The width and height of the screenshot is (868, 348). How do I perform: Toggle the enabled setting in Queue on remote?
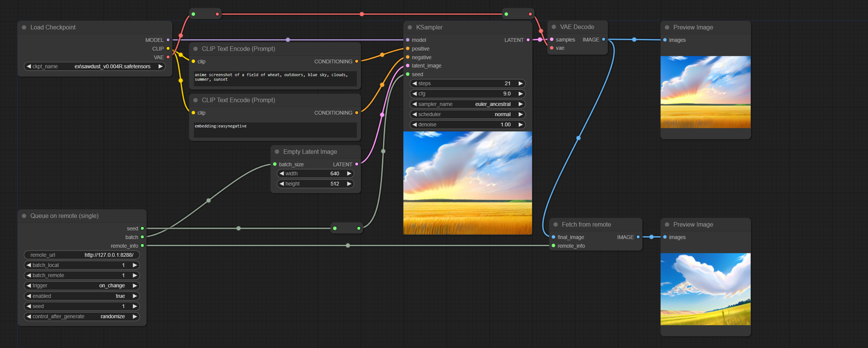coord(81,296)
